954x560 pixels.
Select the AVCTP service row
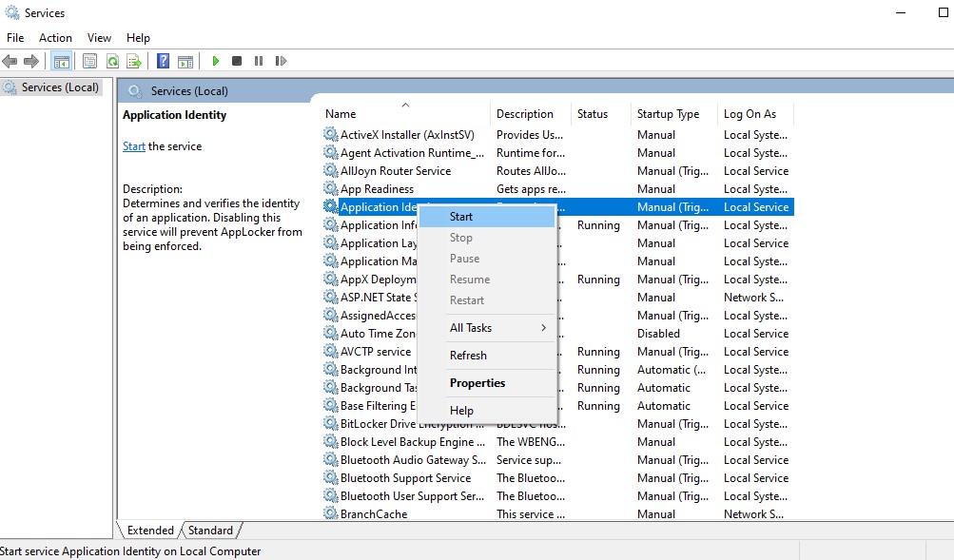pos(558,352)
